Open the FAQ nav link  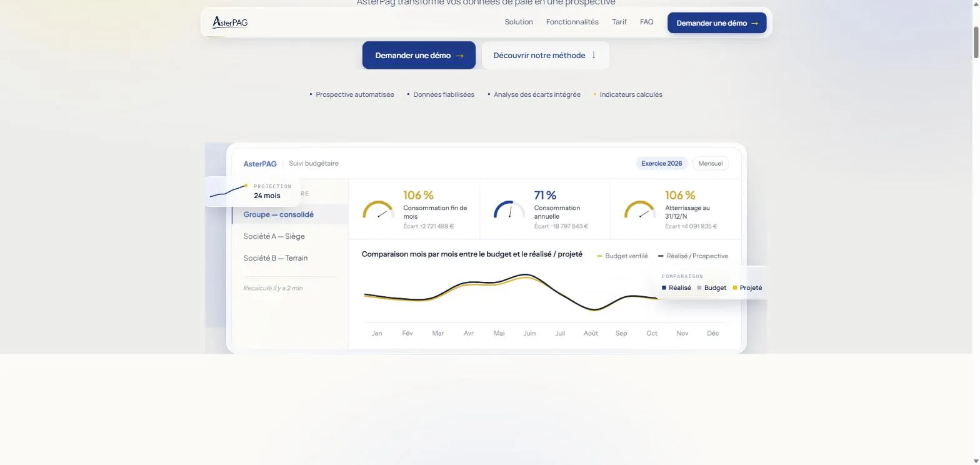pos(646,22)
